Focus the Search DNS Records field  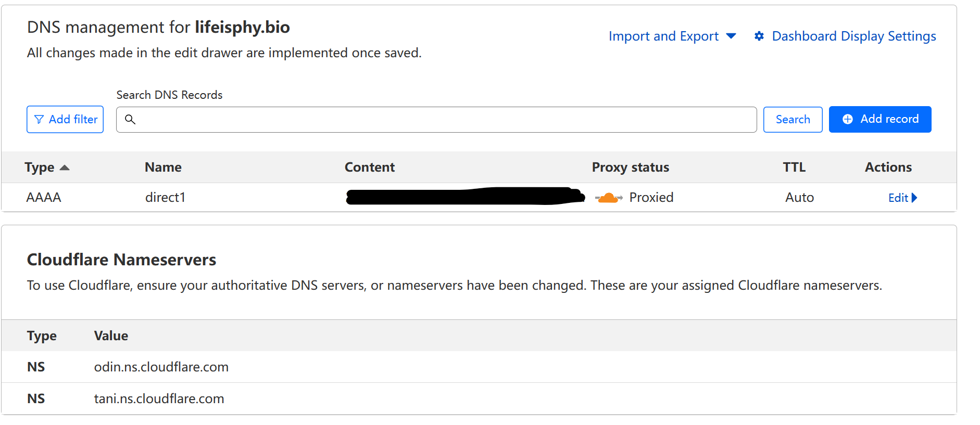tap(443, 120)
